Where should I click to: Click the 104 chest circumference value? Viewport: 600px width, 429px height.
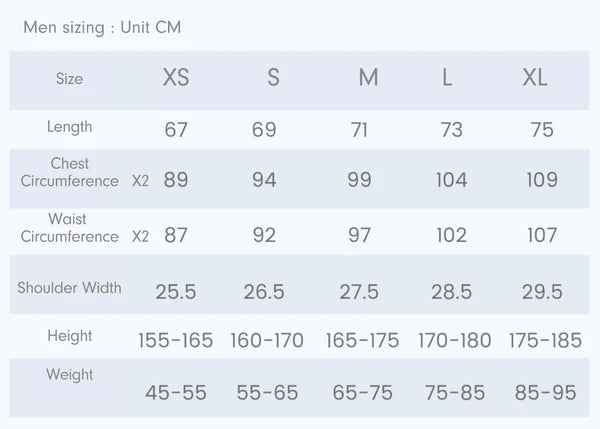(x=452, y=180)
